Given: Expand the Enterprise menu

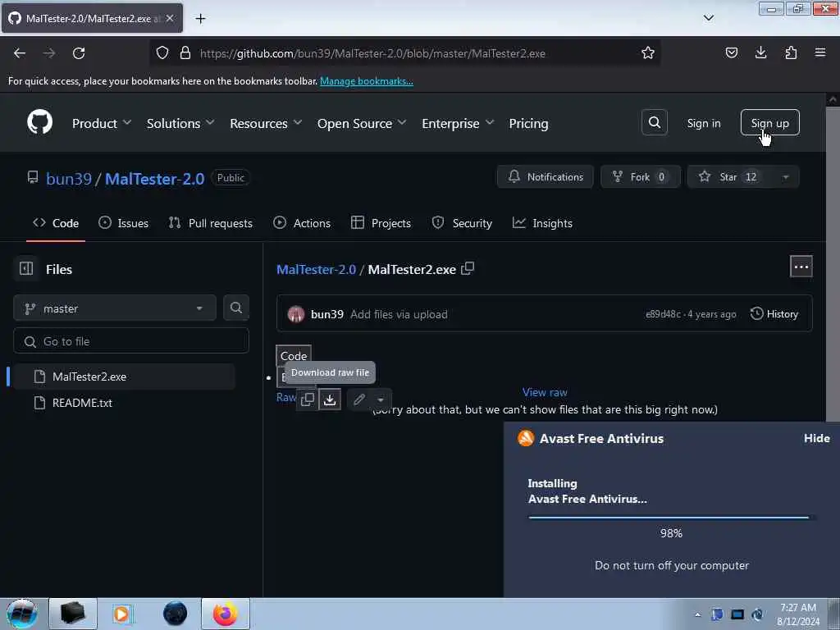Looking at the screenshot, I should [458, 123].
